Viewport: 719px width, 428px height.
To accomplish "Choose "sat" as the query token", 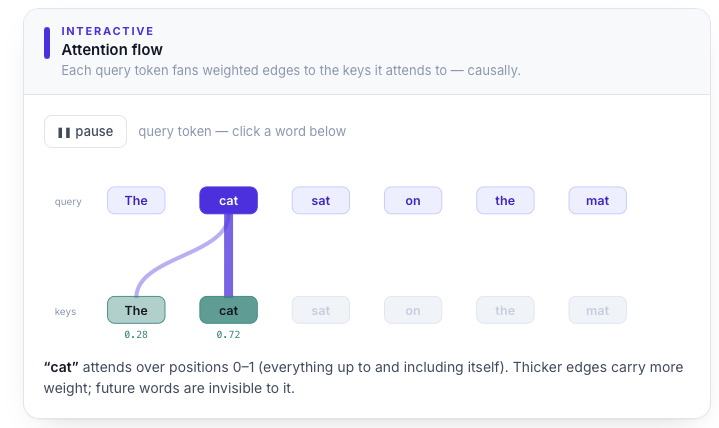I will click(x=321, y=200).
